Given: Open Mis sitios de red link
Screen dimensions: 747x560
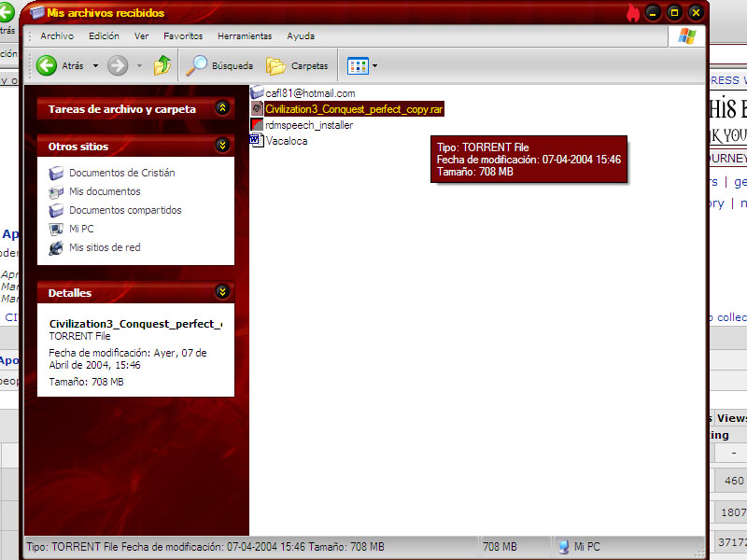Looking at the screenshot, I should click(x=105, y=247).
